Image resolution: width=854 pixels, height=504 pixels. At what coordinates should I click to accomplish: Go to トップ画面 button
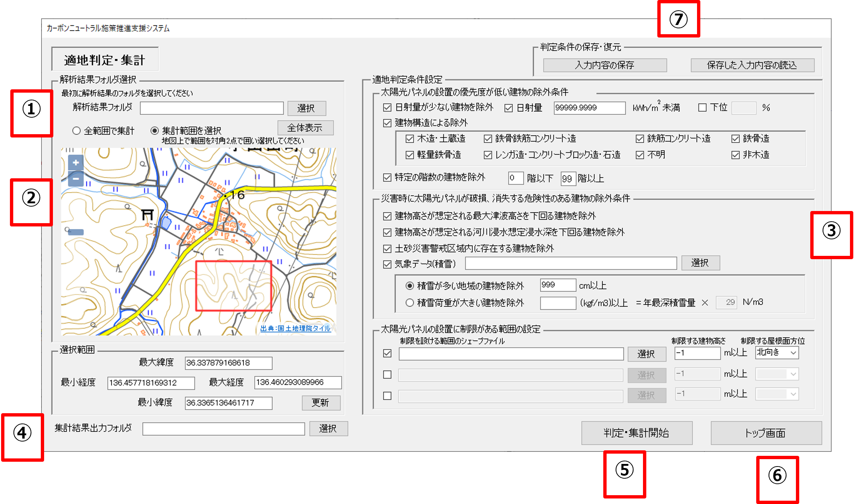tap(766, 433)
